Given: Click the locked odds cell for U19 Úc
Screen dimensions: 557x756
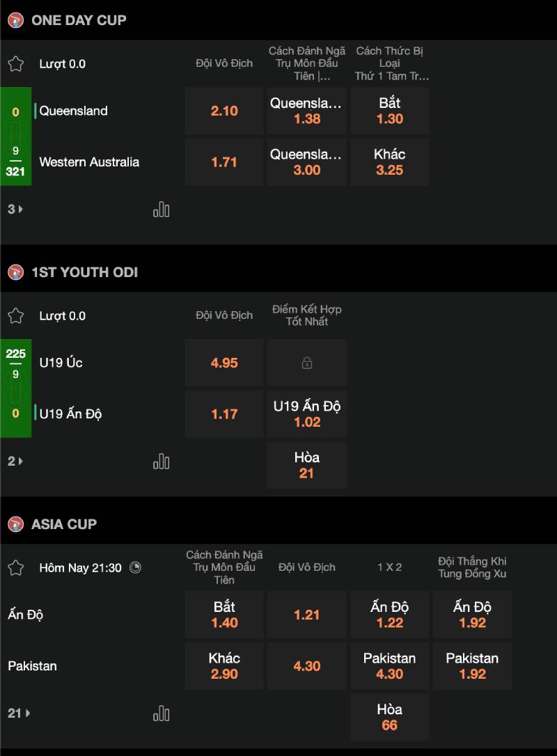Looking at the screenshot, I should click(306, 363).
